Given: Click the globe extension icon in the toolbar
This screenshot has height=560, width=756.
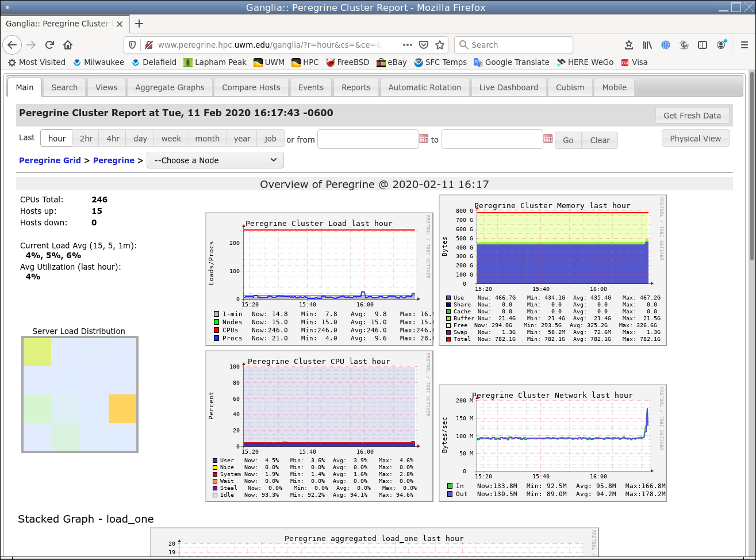Looking at the screenshot, I should pyautogui.click(x=666, y=45).
